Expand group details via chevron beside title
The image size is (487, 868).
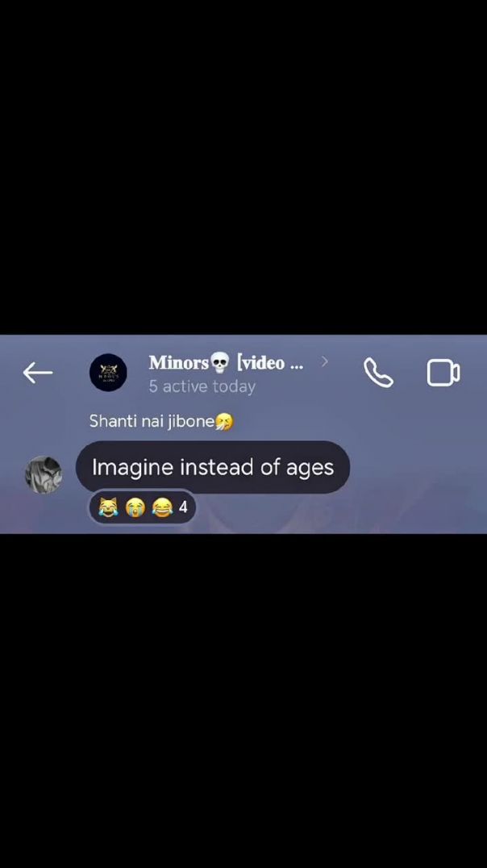click(x=325, y=362)
